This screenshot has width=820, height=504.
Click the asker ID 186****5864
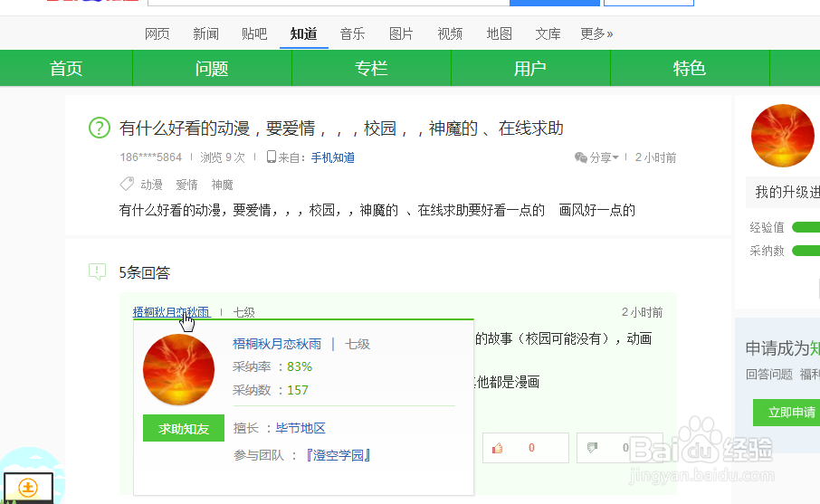click(150, 157)
